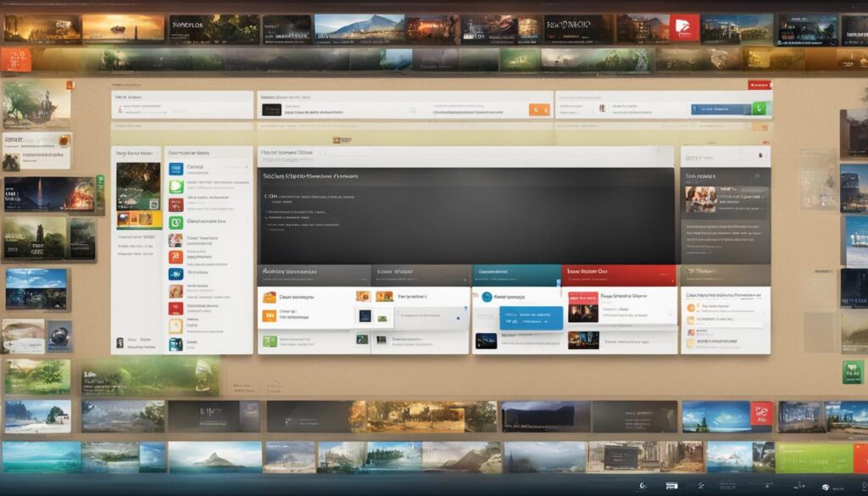Click the round blue icon under teal tab
Screen dimensions: 868x496
[x=487, y=298]
